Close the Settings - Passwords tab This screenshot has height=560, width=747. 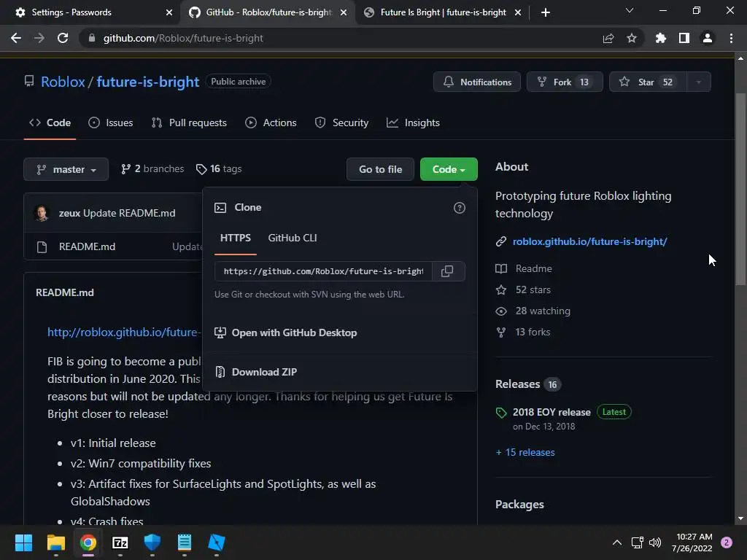point(169,12)
